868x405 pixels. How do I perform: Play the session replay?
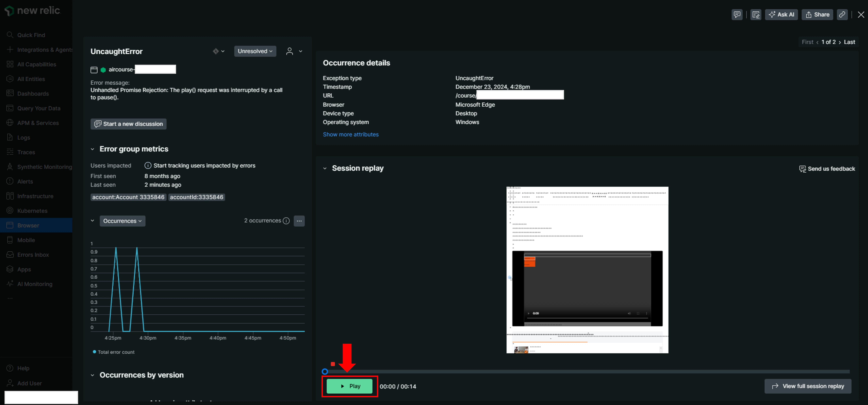(349, 386)
